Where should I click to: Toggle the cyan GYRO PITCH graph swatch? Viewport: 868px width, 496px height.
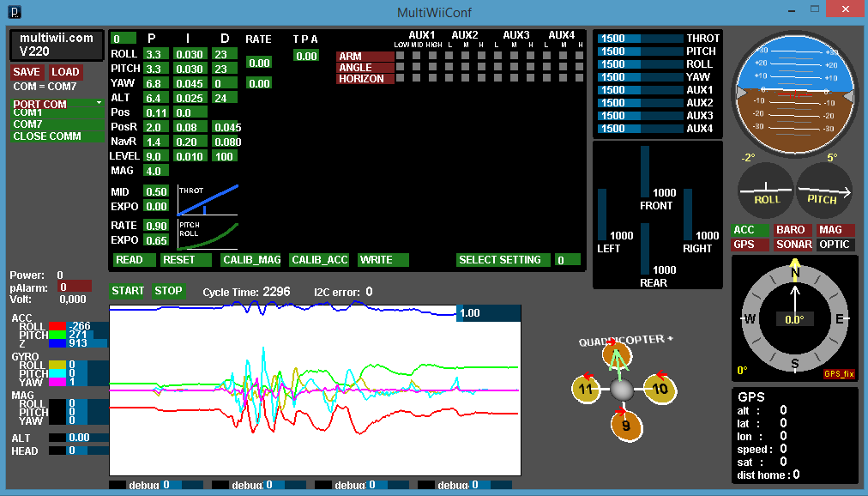coord(57,373)
